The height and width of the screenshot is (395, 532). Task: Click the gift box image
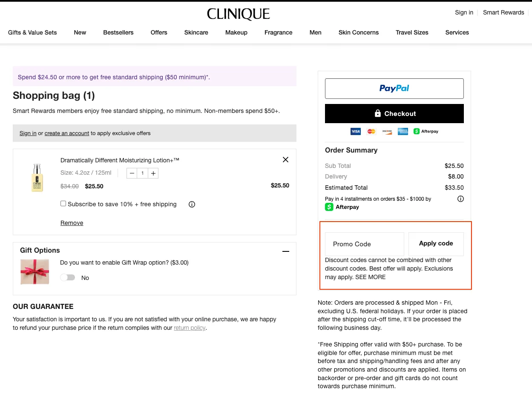pyautogui.click(x=35, y=271)
